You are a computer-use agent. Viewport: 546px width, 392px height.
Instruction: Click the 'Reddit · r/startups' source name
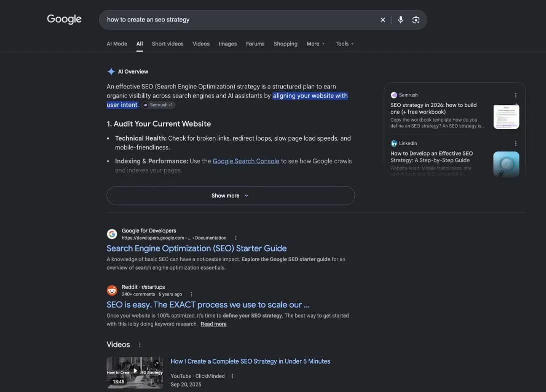click(143, 287)
